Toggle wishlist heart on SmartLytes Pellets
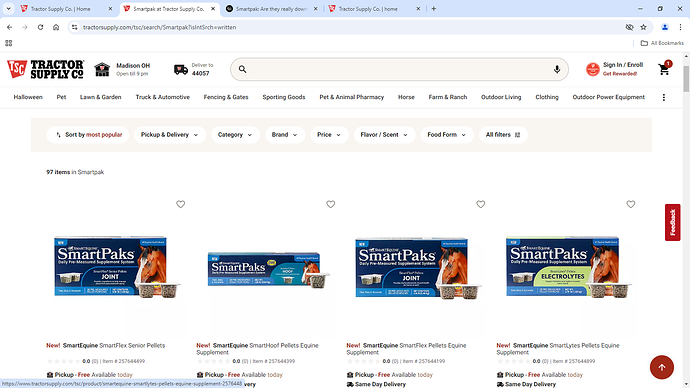This screenshot has width=690, height=388. click(x=631, y=204)
